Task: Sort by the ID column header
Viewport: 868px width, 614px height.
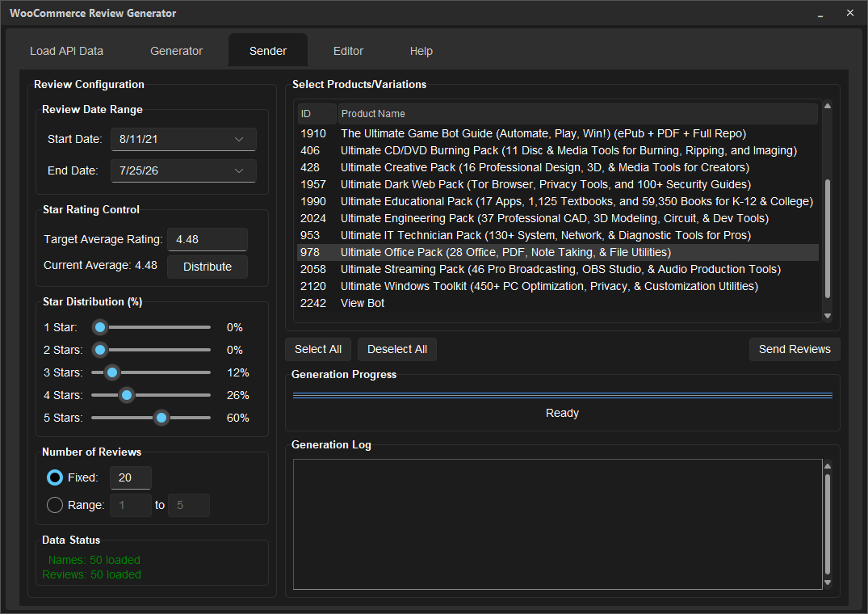Action: (x=317, y=113)
